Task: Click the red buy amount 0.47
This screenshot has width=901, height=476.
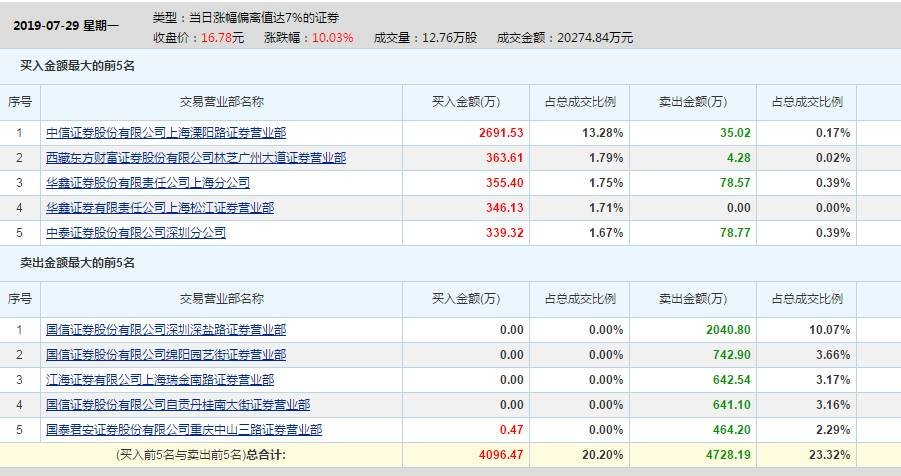Action: (511, 430)
